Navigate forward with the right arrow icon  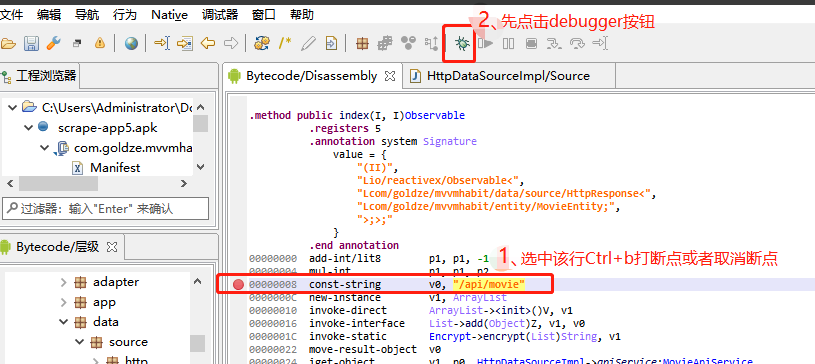pyautogui.click(x=231, y=44)
